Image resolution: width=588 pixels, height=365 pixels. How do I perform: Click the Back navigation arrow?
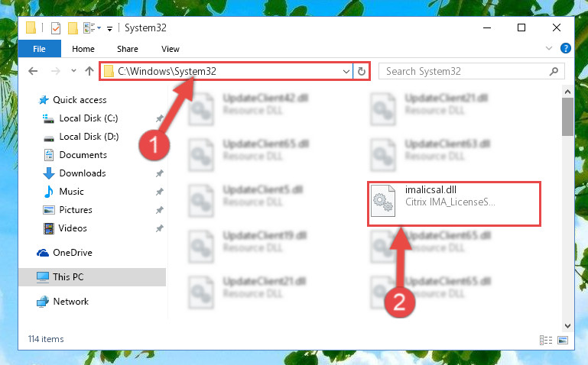[x=33, y=71]
